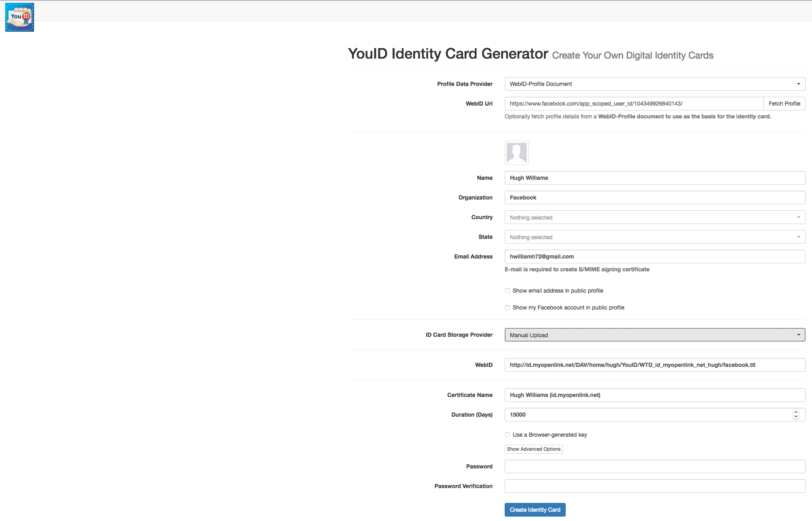Screen dimensions: 812x521
Task: Open the State selection dropdown
Action: tap(654, 237)
